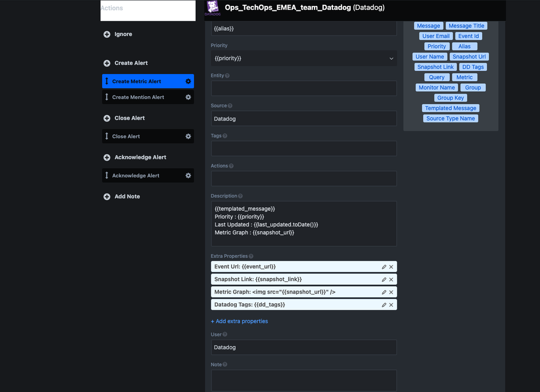540x392 pixels.
Task: Click the plus icon next to Add Note
Action: point(107,197)
